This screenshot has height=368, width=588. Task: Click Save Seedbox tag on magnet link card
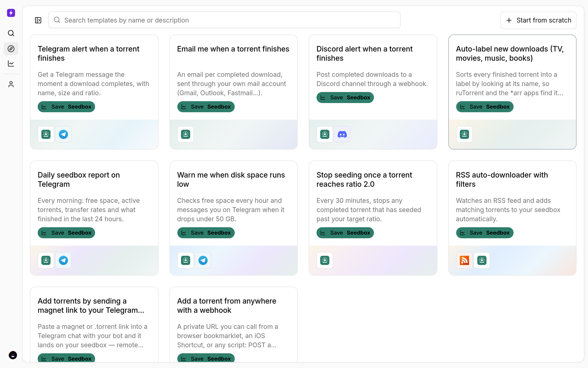point(66,358)
